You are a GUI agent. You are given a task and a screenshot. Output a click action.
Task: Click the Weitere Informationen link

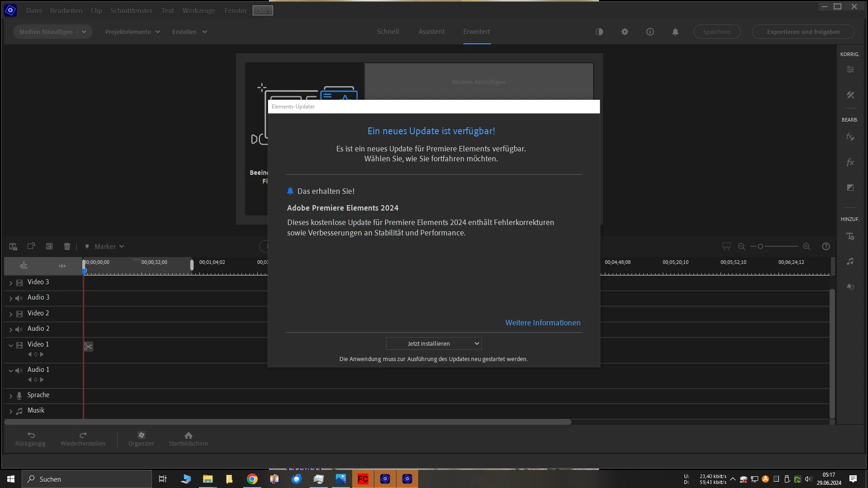(542, 323)
